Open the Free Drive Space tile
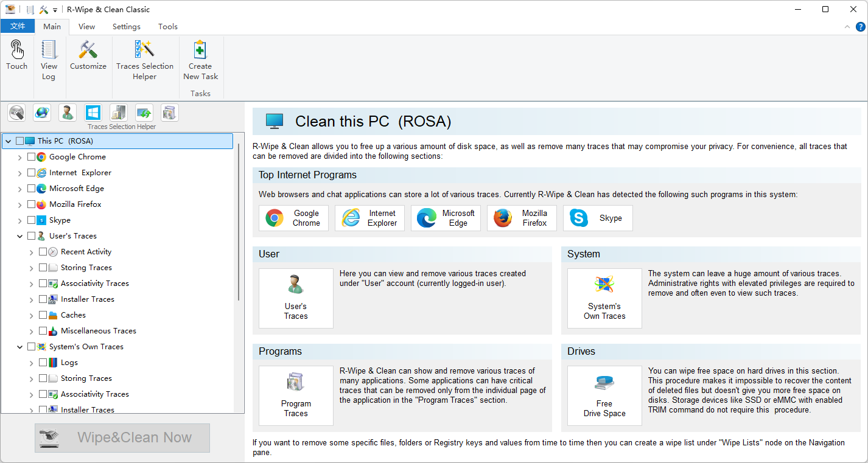The width and height of the screenshot is (868, 463). point(604,395)
